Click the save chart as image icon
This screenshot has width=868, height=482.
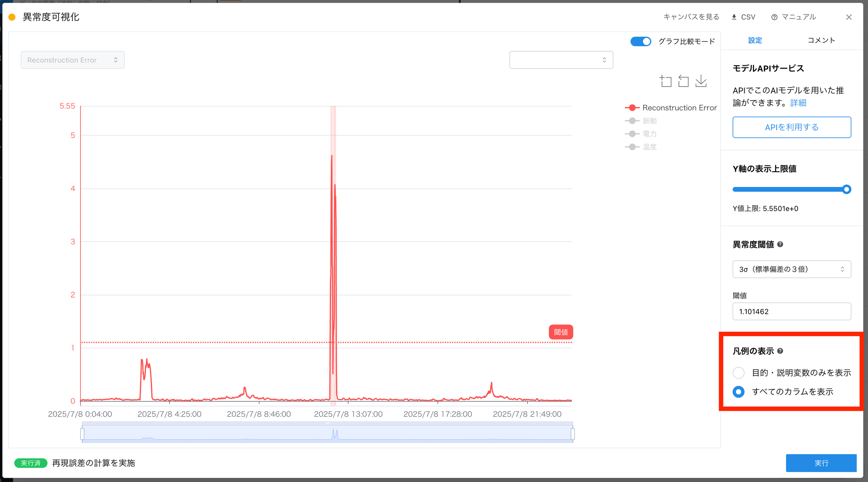click(701, 81)
